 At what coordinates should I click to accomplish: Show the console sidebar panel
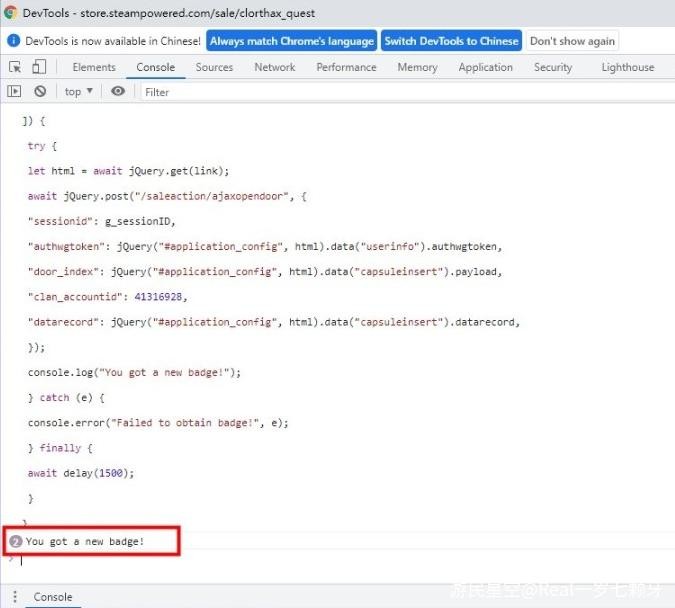tap(14, 91)
